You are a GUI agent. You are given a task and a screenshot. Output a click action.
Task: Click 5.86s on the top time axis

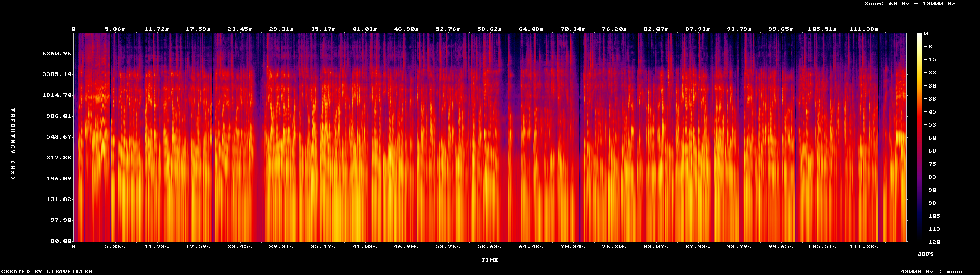115,29
